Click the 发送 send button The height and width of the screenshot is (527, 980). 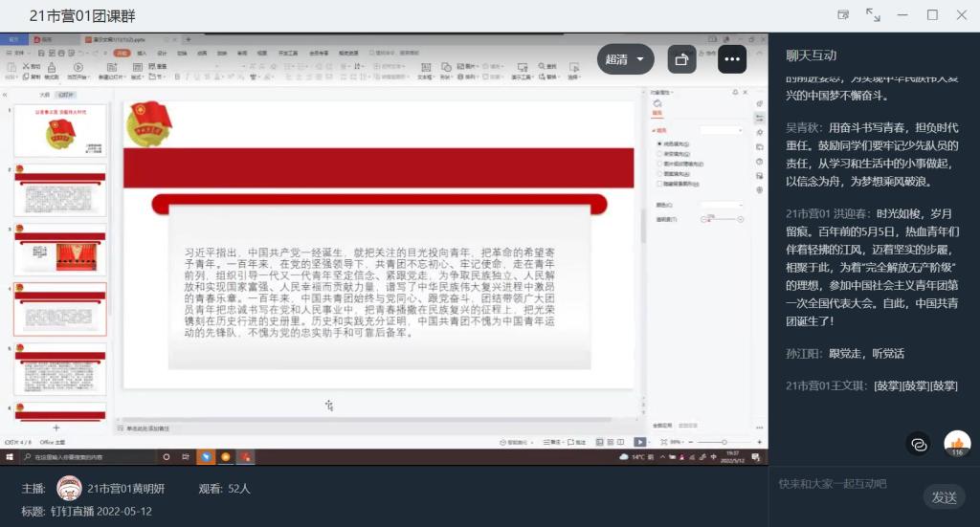[x=944, y=496]
